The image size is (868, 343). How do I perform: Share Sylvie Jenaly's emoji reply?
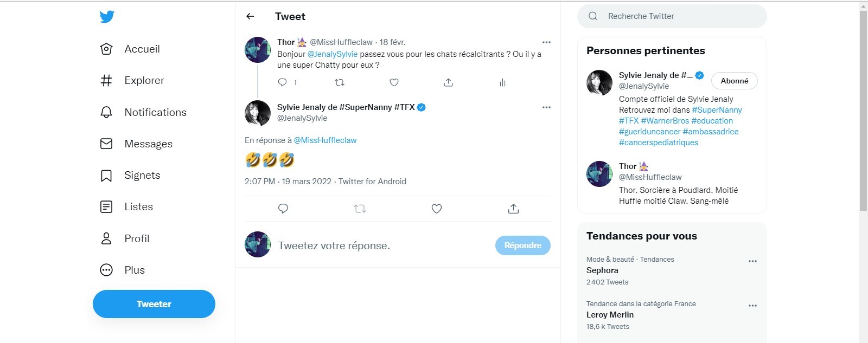click(x=513, y=209)
